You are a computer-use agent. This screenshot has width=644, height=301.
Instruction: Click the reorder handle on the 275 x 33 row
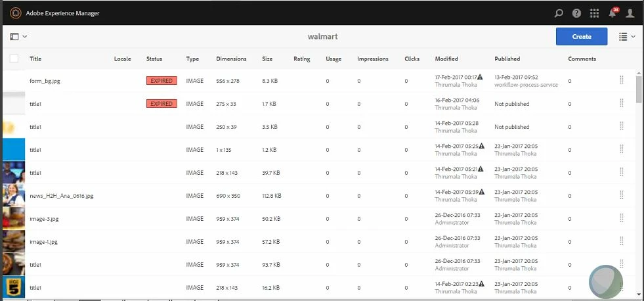pos(622,104)
